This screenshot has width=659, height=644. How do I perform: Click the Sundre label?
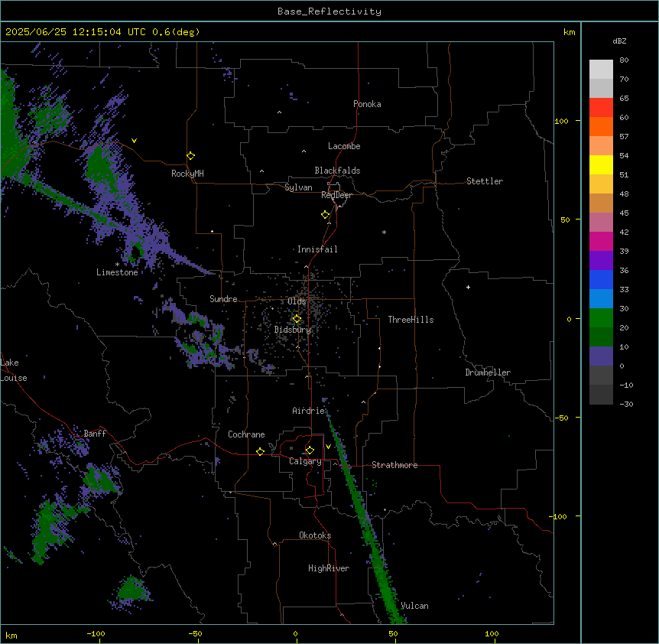pyautogui.click(x=223, y=299)
